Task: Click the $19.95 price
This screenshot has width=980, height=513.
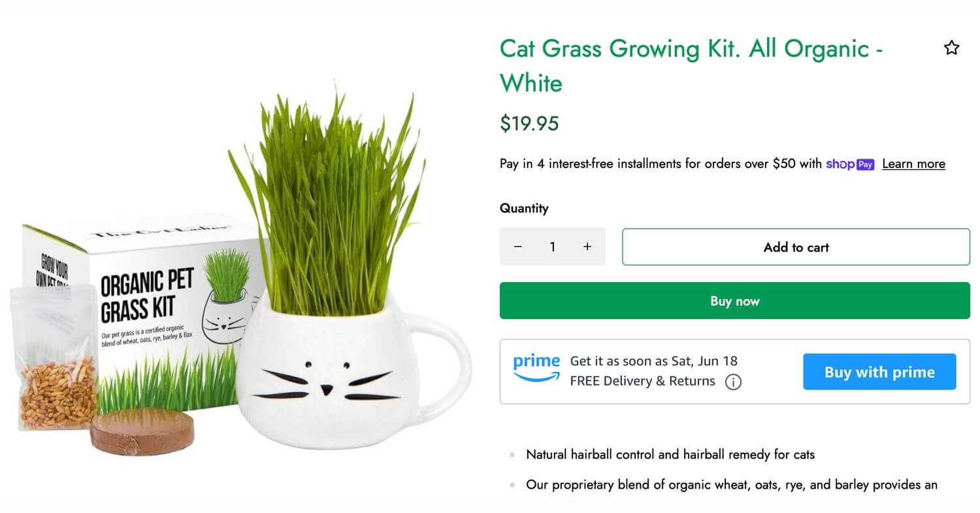Action: 529,124
